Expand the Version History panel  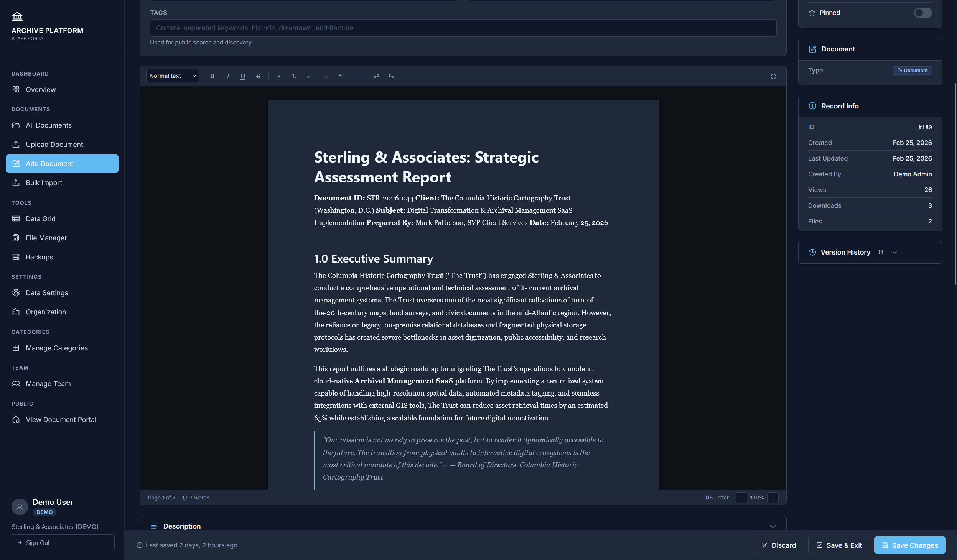[895, 252]
